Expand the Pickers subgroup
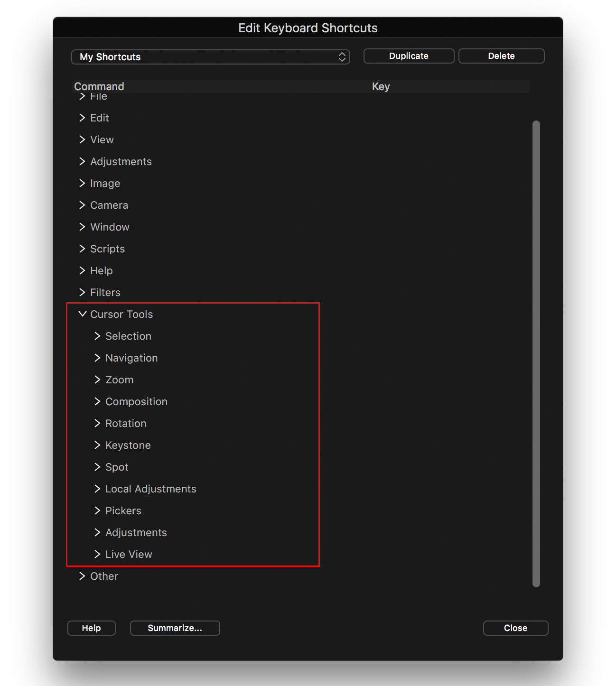This screenshot has width=616, height=686. tap(97, 510)
